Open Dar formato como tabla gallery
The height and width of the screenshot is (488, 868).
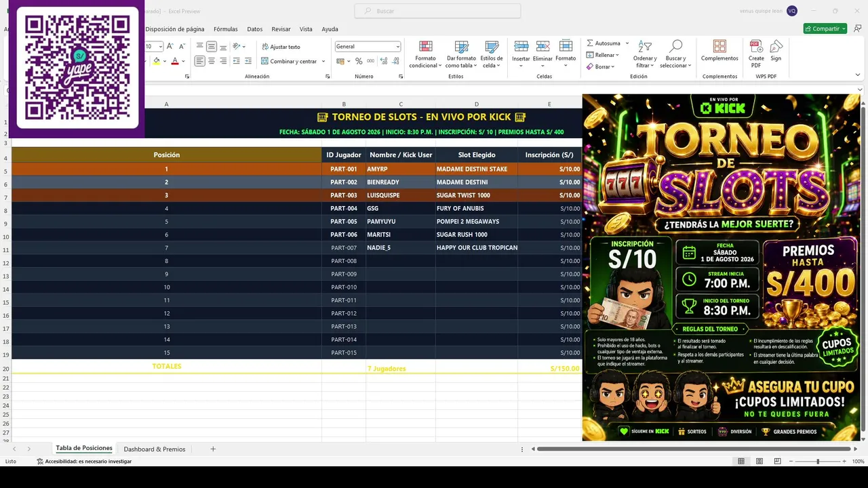pyautogui.click(x=461, y=54)
